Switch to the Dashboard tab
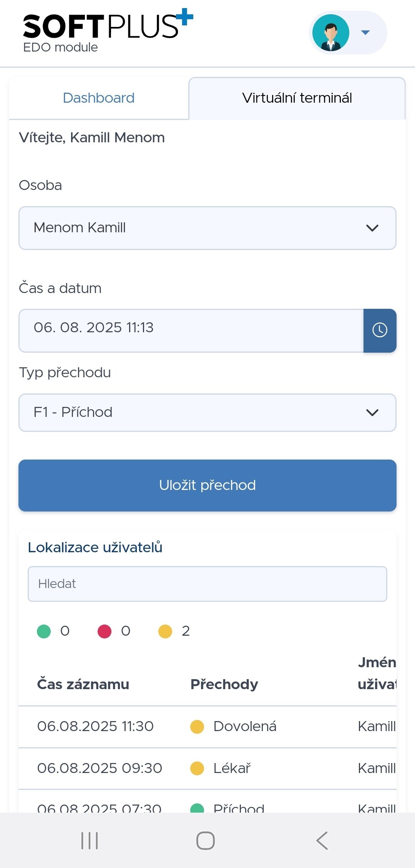The width and height of the screenshot is (415, 868). (x=99, y=98)
